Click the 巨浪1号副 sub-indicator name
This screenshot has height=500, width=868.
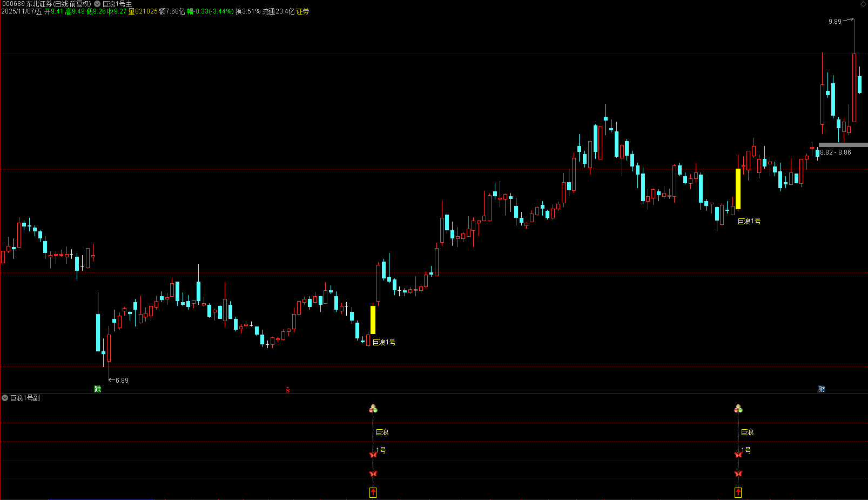(25, 398)
